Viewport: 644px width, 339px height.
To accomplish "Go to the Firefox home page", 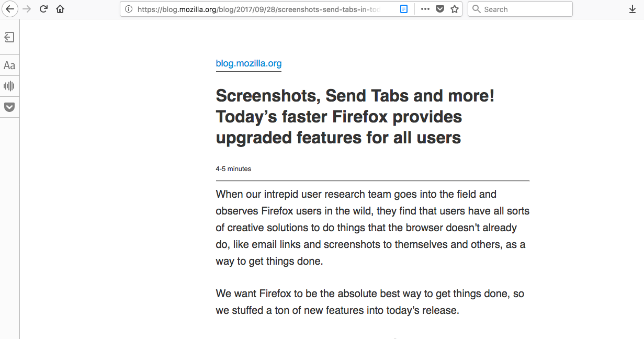I will [60, 9].
